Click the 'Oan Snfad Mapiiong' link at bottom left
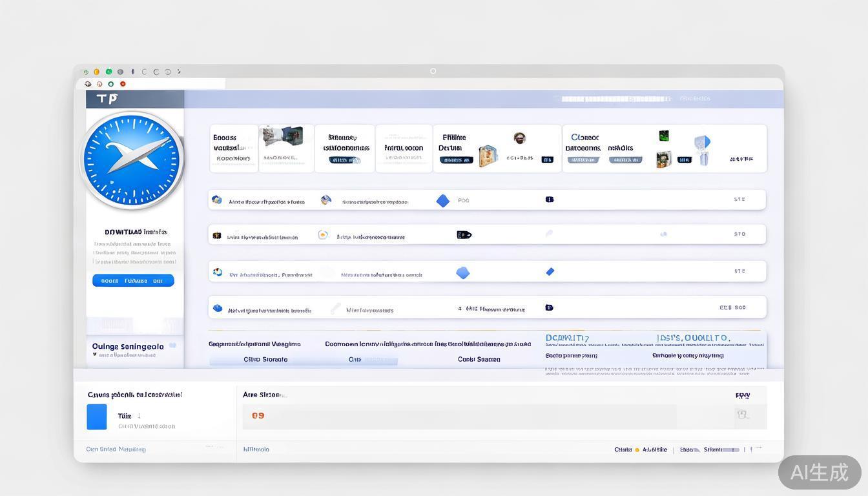Image resolution: width=868 pixels, height=496 pixels. 116,449
